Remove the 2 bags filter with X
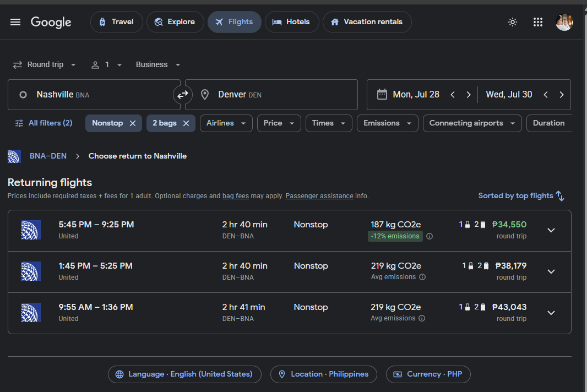 (x=186, y=123)
